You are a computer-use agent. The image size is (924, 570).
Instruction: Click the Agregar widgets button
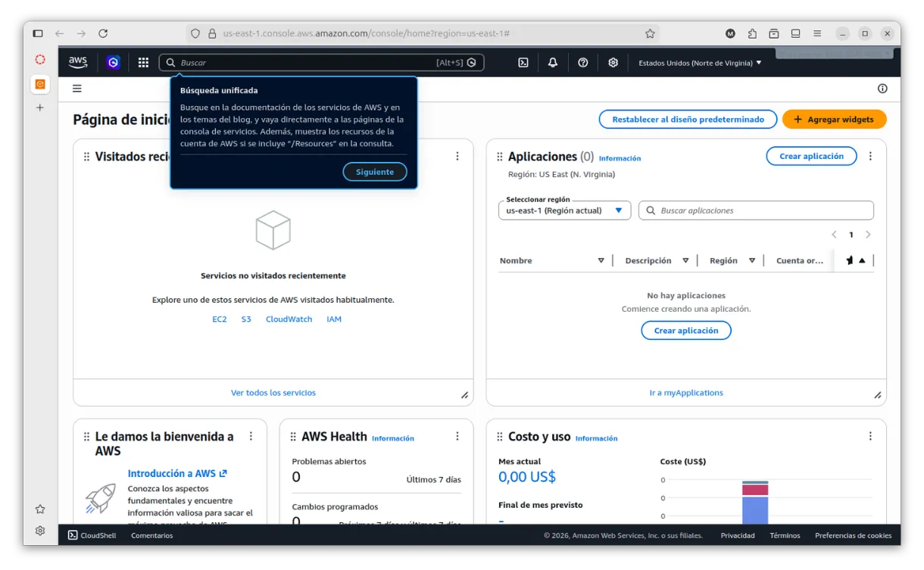click(x=834, y=119)
